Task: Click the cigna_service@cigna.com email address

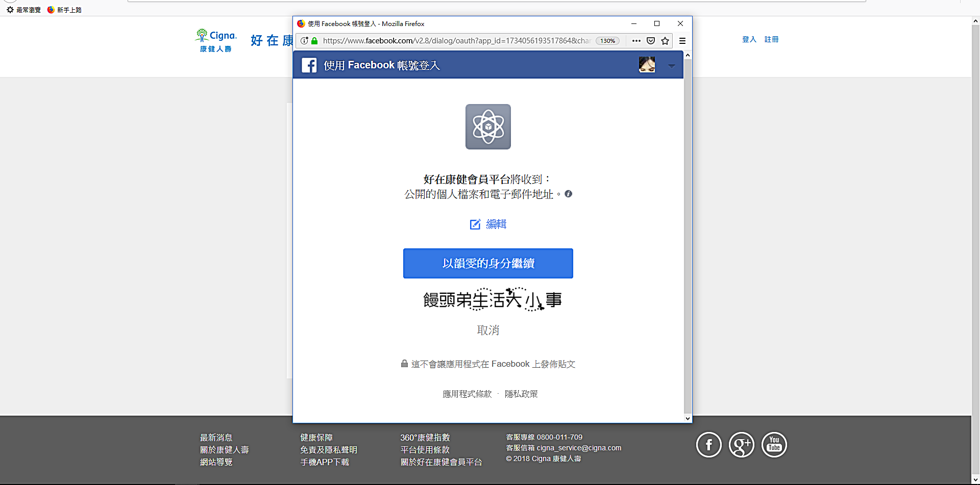Action: pos(579,448)
